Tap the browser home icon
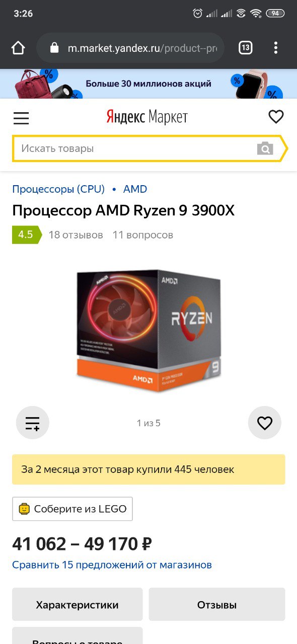 [x=18, y=48]
